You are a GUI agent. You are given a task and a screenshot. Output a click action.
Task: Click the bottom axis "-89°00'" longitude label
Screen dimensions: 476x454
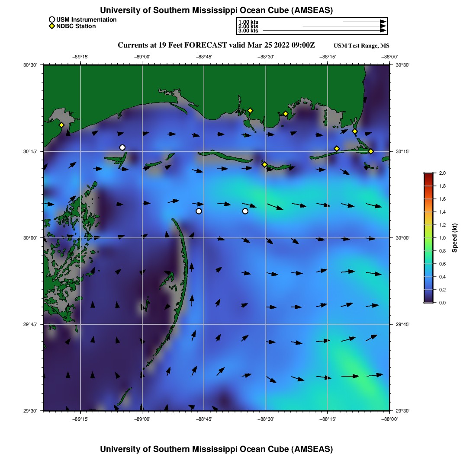142,419
